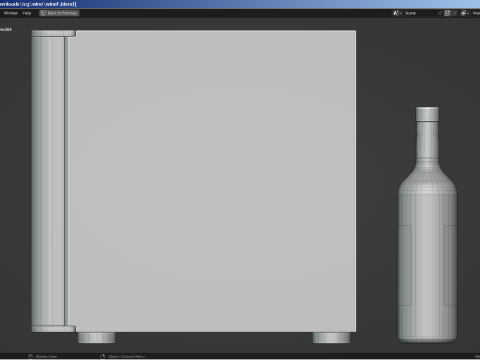Click the Scene name field
This screenshot has width=480, height=360.
click(x=420, y=13)
